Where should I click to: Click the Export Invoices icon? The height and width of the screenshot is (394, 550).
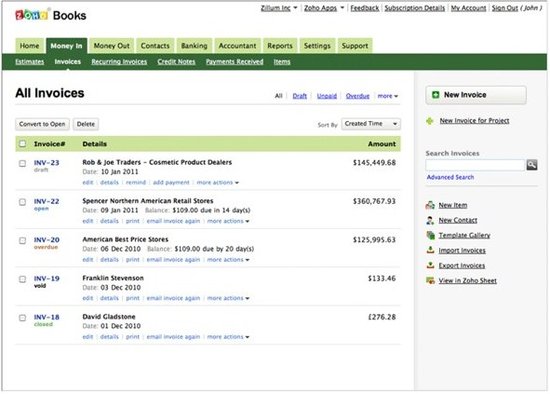pos(430,265)
